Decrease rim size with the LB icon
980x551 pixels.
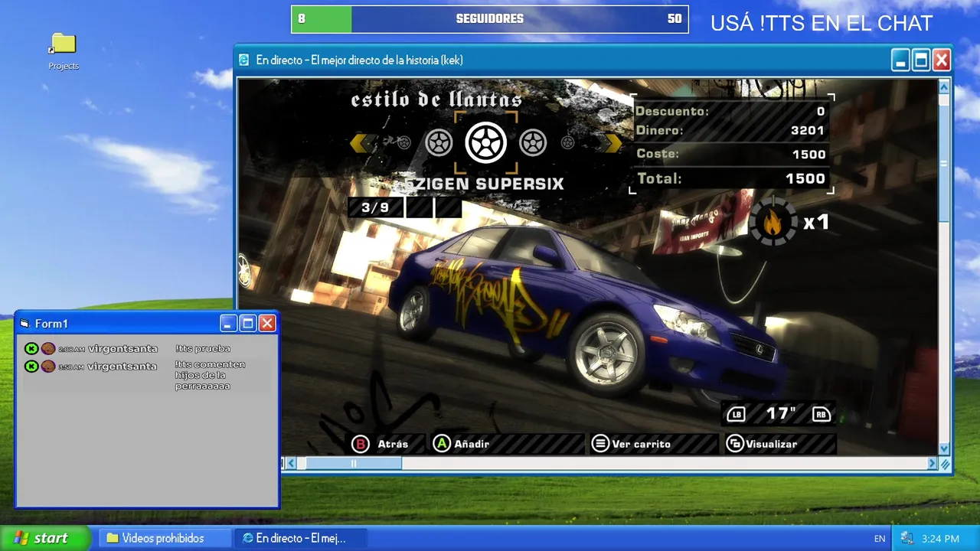click(736, 414)
